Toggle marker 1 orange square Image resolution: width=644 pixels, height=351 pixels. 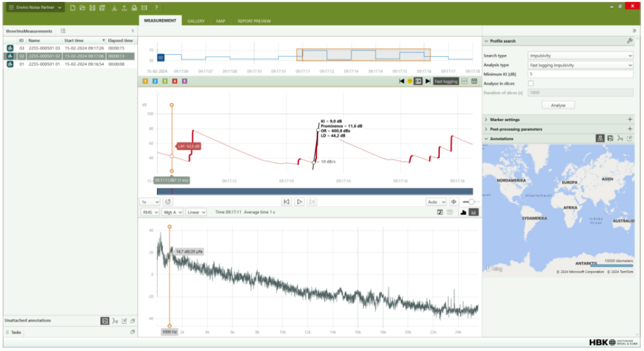[146, 81]
